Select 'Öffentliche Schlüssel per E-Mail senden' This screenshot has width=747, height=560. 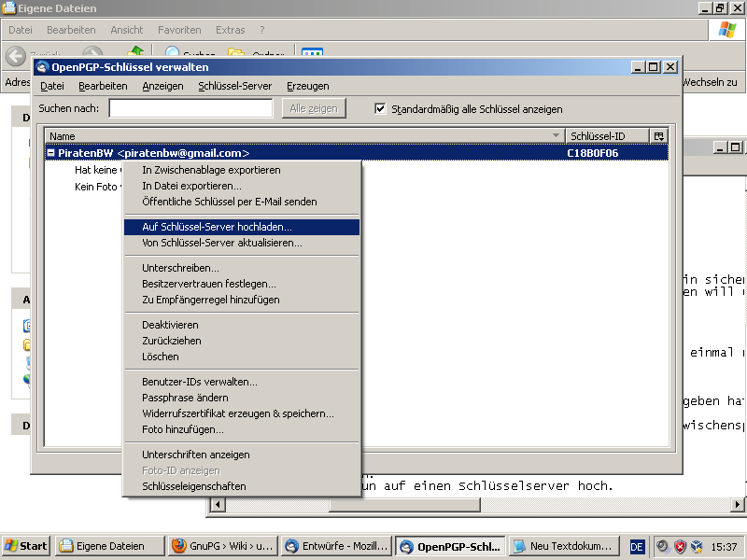pos(242,202)
